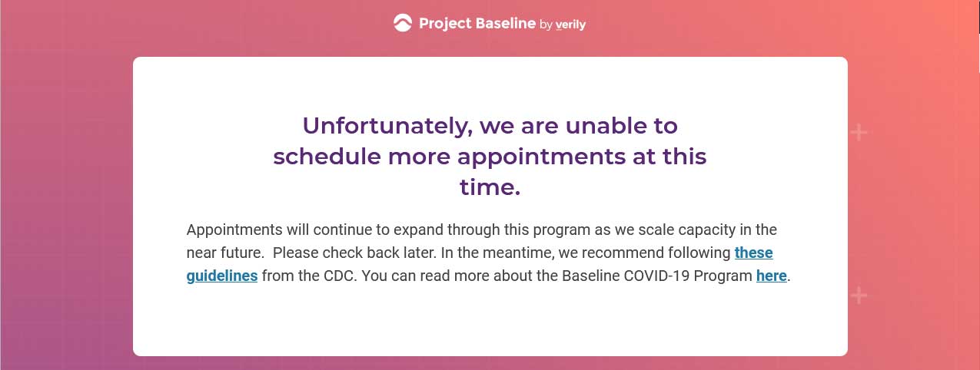This screenshot has width=980, height=370.
Task: Click the faint plus decoration beside the paragraph
Action: tap(859, 295)
